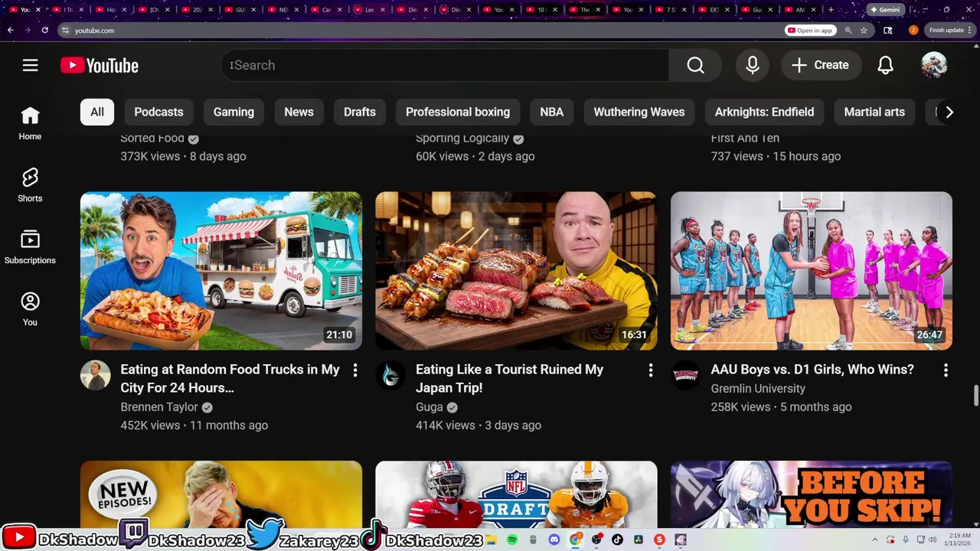Screen dimensions: 980x551
Task: Open notifications bell
Action: (885, 65)
